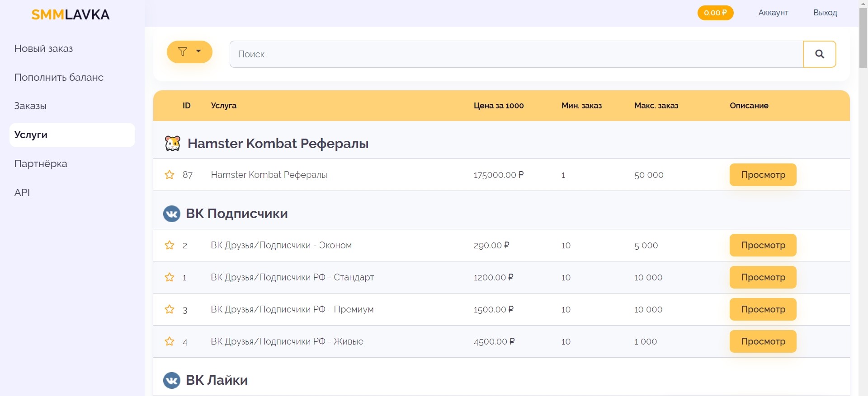This screenshot has height=396, width=868.
Task: Star the ВК Друзья/Подписчики РФ - Премиум service
Action: pyautogui.click(x=170, y=309)
